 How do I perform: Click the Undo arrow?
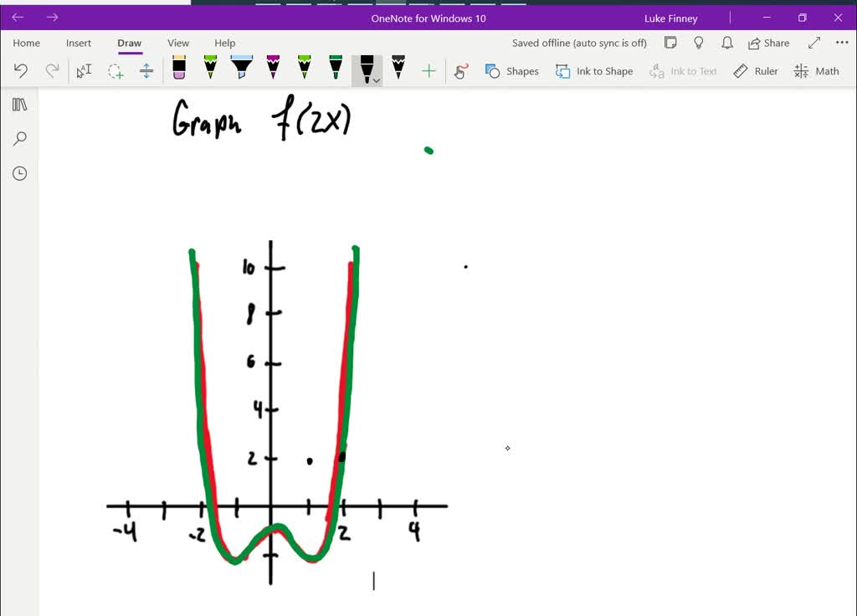(x=21, y=70)
